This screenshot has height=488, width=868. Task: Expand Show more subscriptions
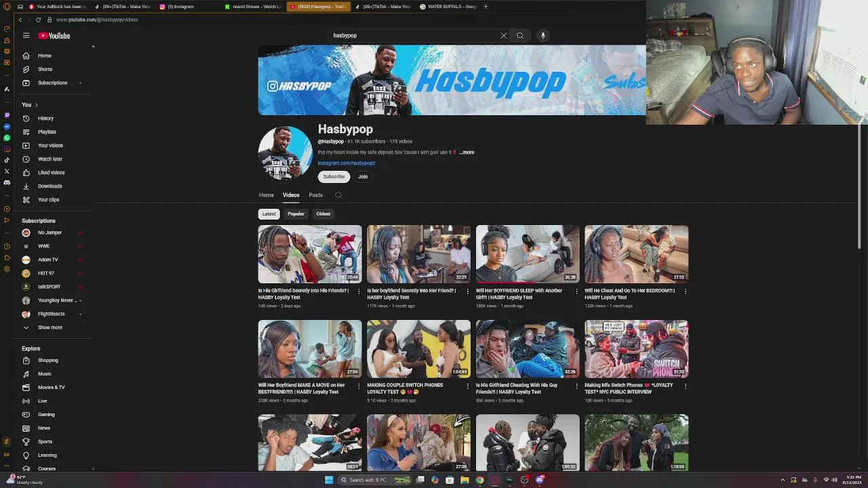[x=51, y=327]
